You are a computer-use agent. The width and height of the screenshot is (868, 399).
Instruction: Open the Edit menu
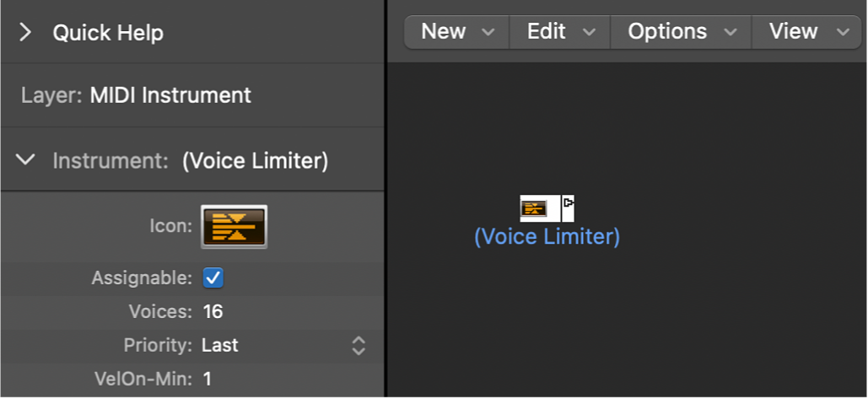click(x=560, y=32)
